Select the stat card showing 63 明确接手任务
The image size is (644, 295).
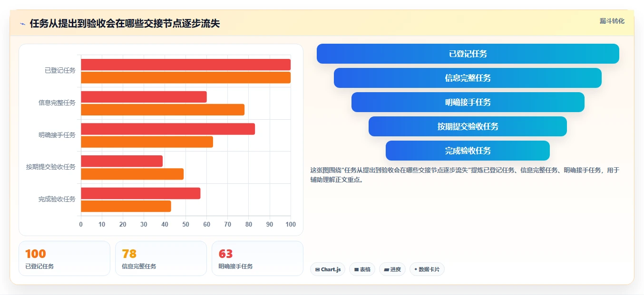point(257,258)
